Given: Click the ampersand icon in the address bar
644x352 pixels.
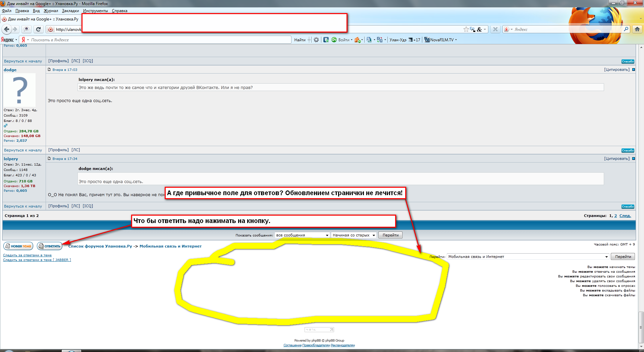Looking at the screenshot, I should (x=479, y=29).
